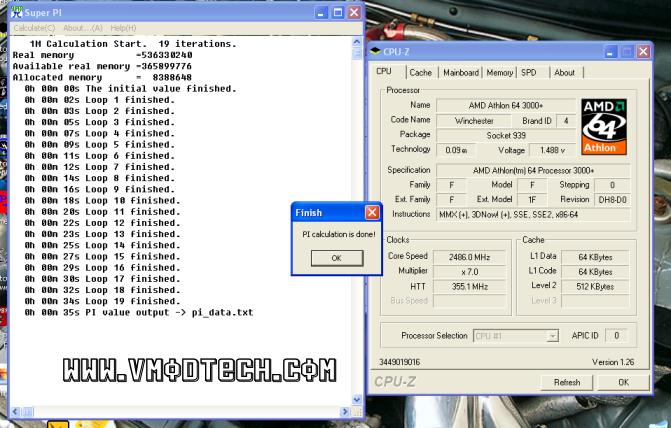Click the Specification field text
The image size is (671, 428).
(x=533, y=171)
